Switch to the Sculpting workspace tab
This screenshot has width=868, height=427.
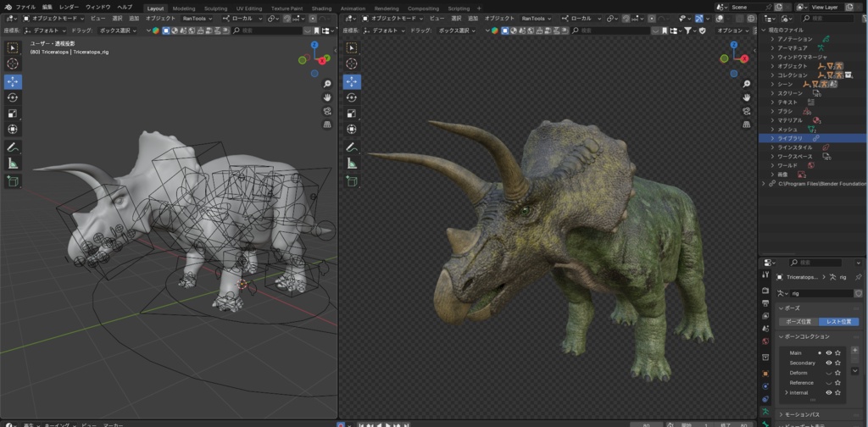pyautogui.click(x=215, y=8)
